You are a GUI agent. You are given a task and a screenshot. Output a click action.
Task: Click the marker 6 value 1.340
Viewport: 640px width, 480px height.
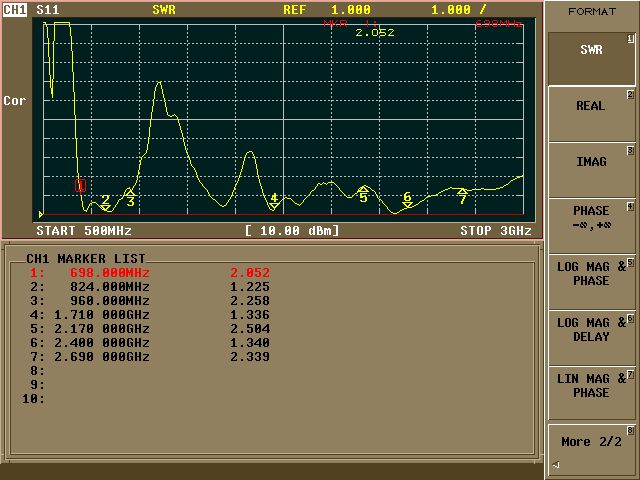click(250, 342)
